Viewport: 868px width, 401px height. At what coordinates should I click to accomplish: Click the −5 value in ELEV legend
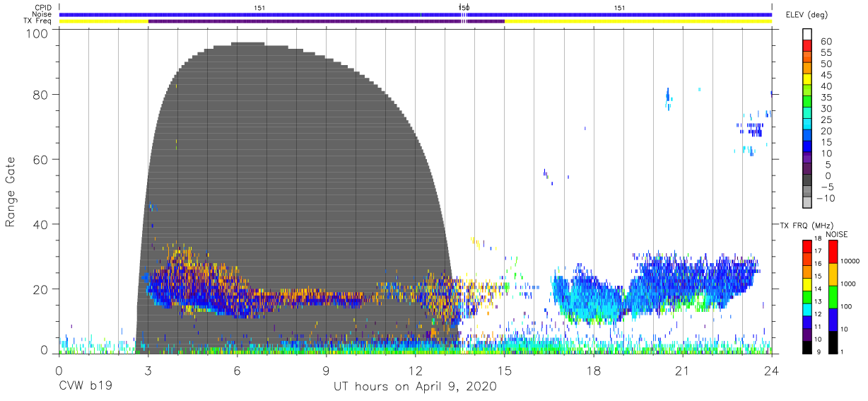[826, 187]
